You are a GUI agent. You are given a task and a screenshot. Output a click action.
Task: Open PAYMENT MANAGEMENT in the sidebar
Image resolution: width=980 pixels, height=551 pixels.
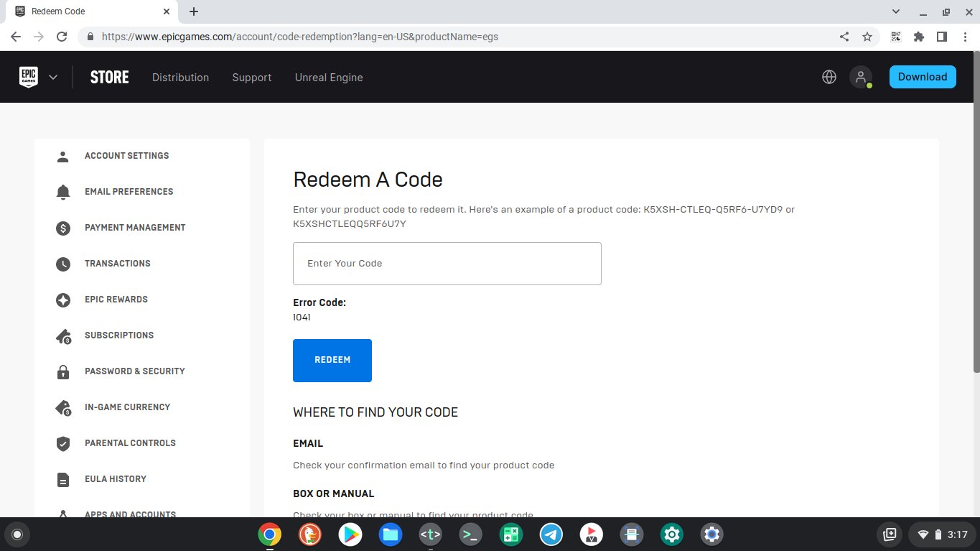click(135, 228)
